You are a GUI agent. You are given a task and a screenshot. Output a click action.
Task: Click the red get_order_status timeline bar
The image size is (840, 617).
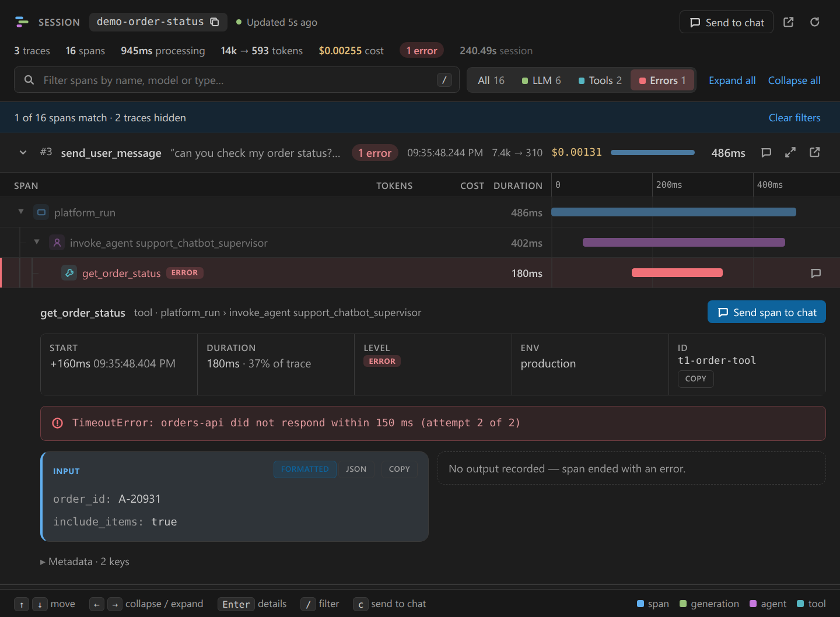(x=677, y=273)
